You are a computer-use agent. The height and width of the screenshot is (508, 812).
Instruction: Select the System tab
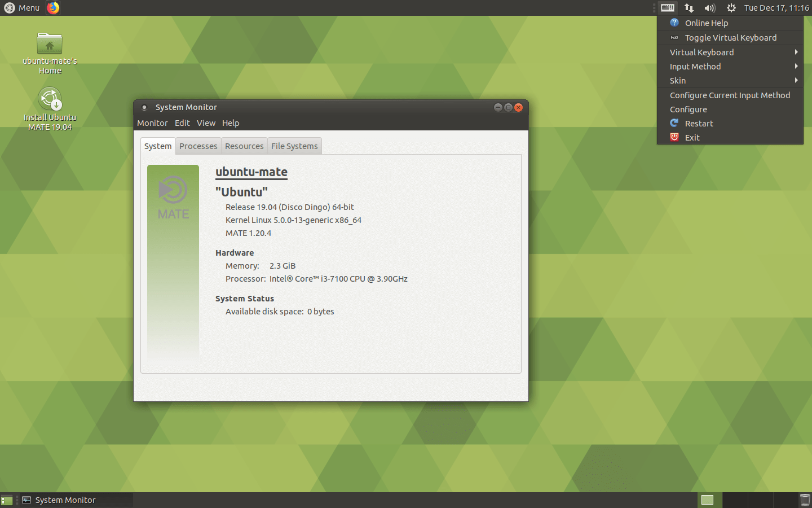(158, 146)
